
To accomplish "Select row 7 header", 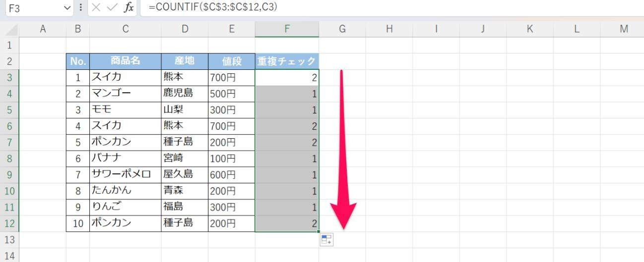I will [x=9, y=143].
